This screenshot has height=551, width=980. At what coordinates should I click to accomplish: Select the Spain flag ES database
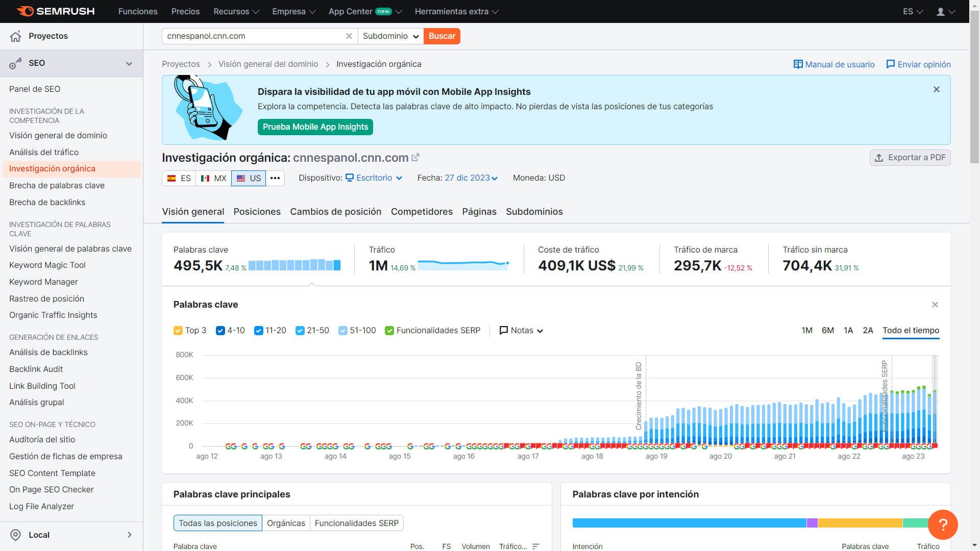click(x=179, y=178)
